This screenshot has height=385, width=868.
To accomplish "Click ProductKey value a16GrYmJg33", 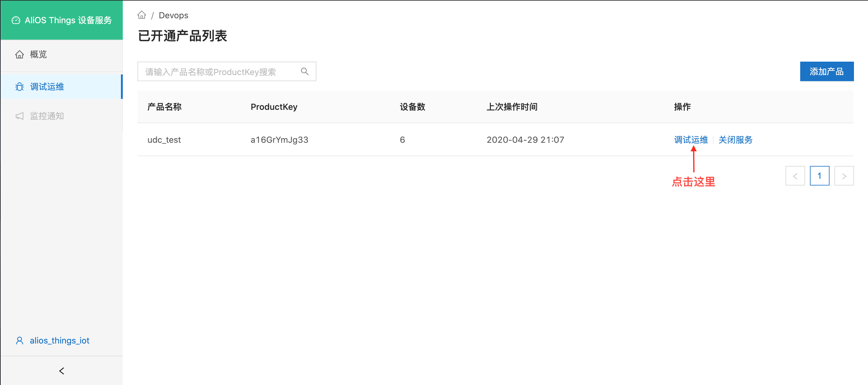I will pyautogui.click(x=279, y=140).
